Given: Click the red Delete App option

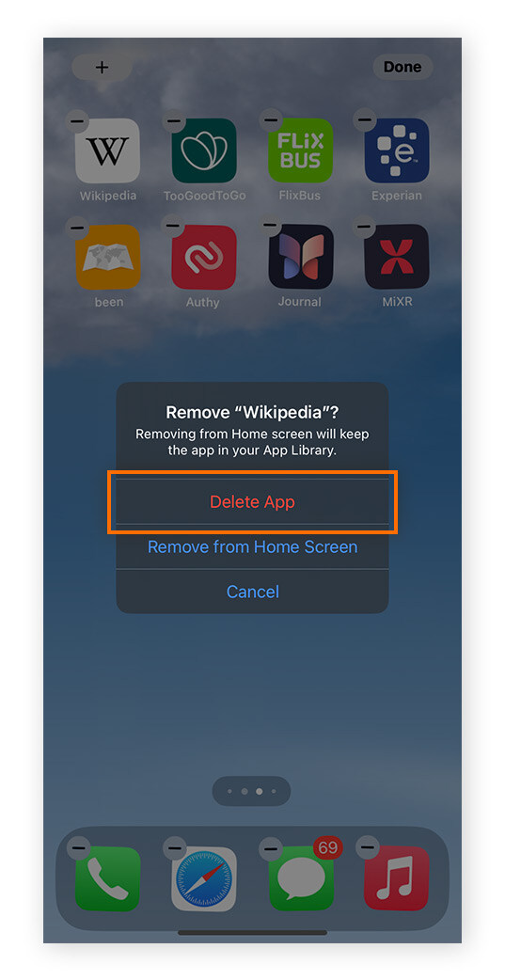Looking at the screenshot, I should point(252,502).
